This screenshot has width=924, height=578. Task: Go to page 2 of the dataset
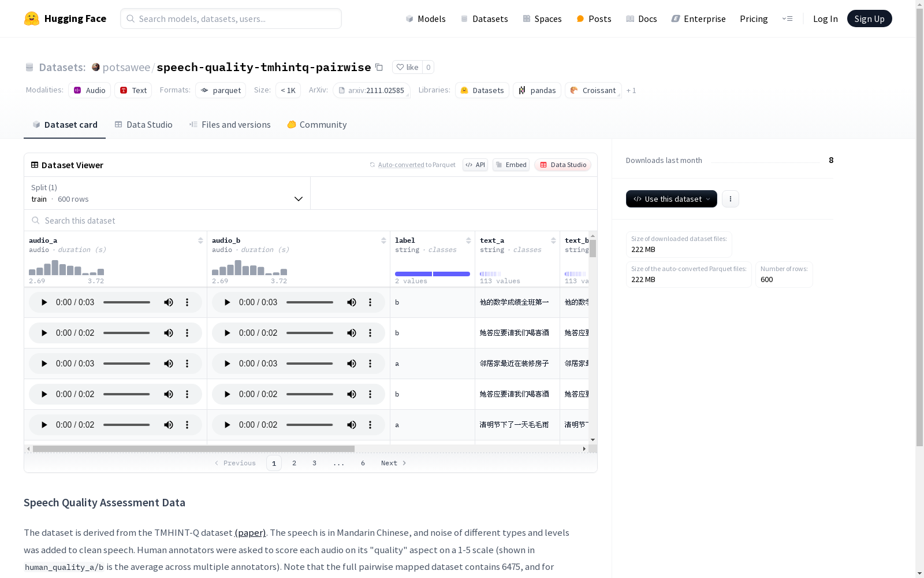point(294,463)
